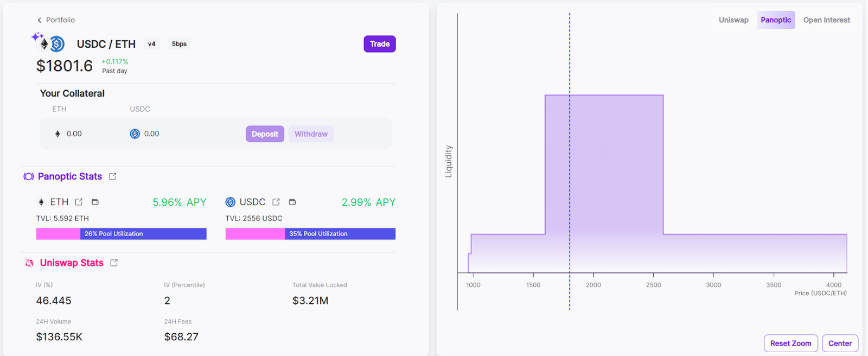The image size is (868, 356).
Task: Click the USDC icon in collateral row
Action: (x=135, y=134)
